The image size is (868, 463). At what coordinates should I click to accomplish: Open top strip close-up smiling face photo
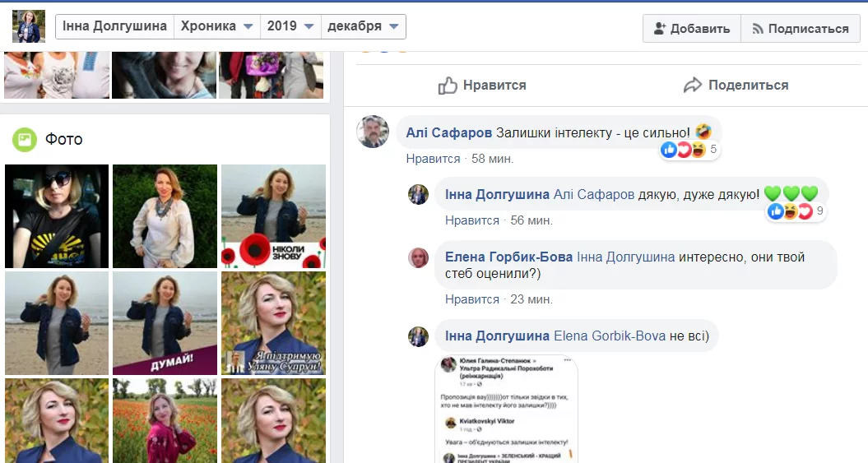coord(164,75)
